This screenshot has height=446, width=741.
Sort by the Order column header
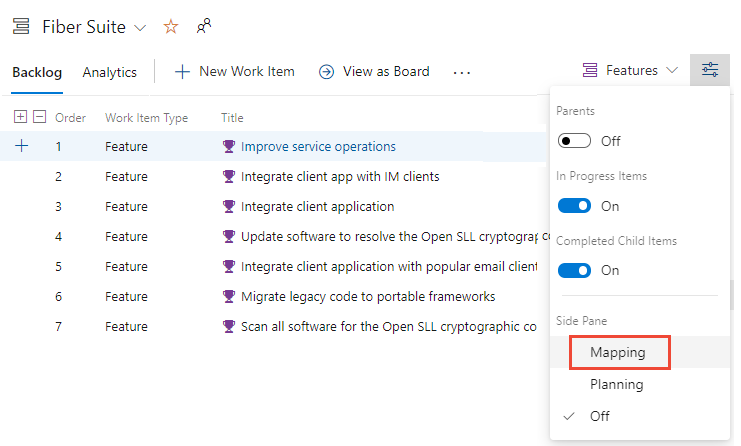(70, 118)
